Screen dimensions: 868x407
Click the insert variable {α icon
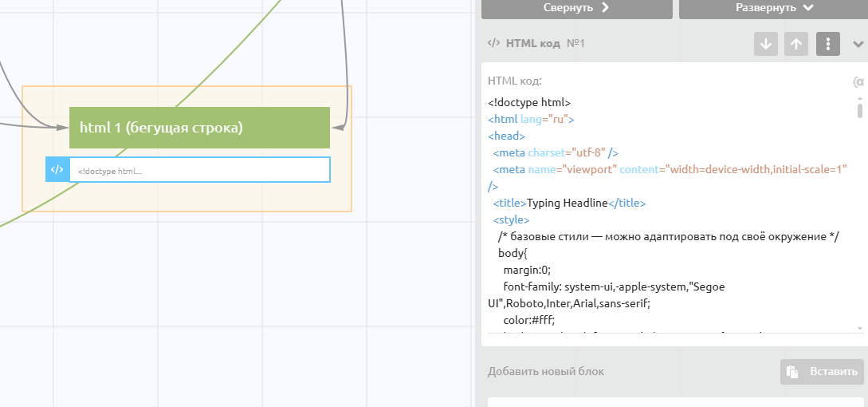coord(858,81)
